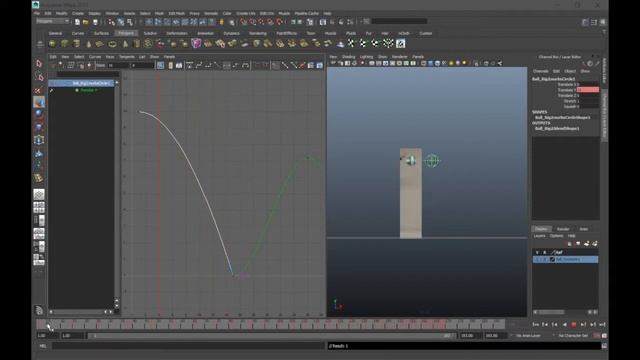
Task: Choose the single perspective layout icon
Action: click(39, 194)
